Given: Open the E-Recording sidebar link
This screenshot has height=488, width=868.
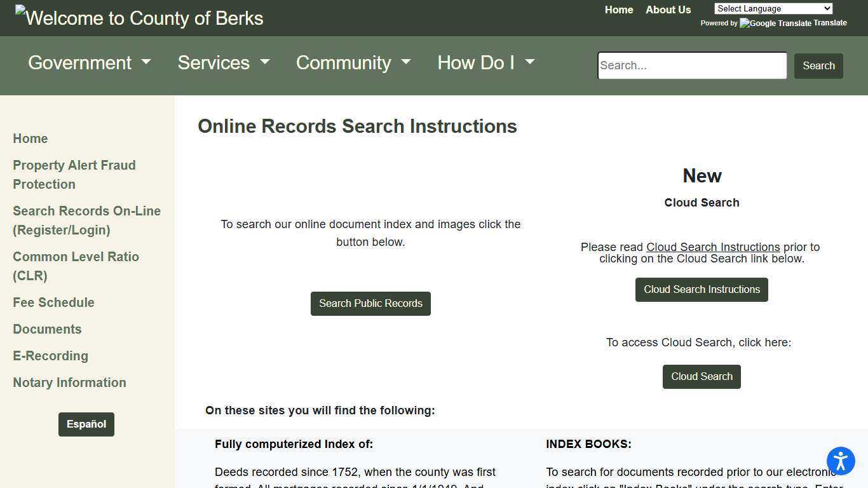Looking at the screenshot, I should 50,356.
